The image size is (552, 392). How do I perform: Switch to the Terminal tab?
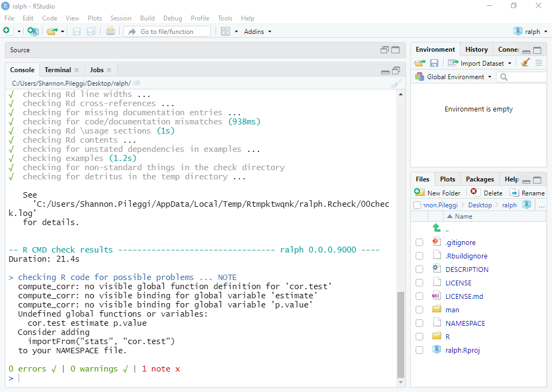coord(58,70)
